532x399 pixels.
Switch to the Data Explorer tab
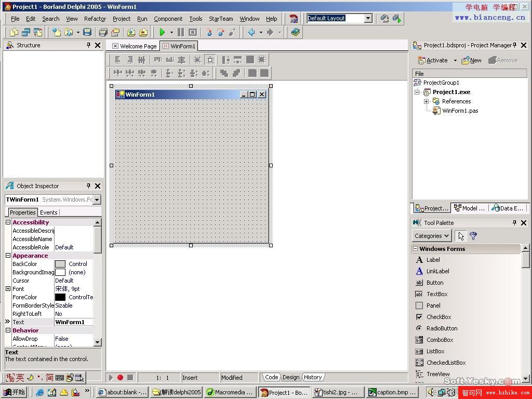(x=507, y=208)
